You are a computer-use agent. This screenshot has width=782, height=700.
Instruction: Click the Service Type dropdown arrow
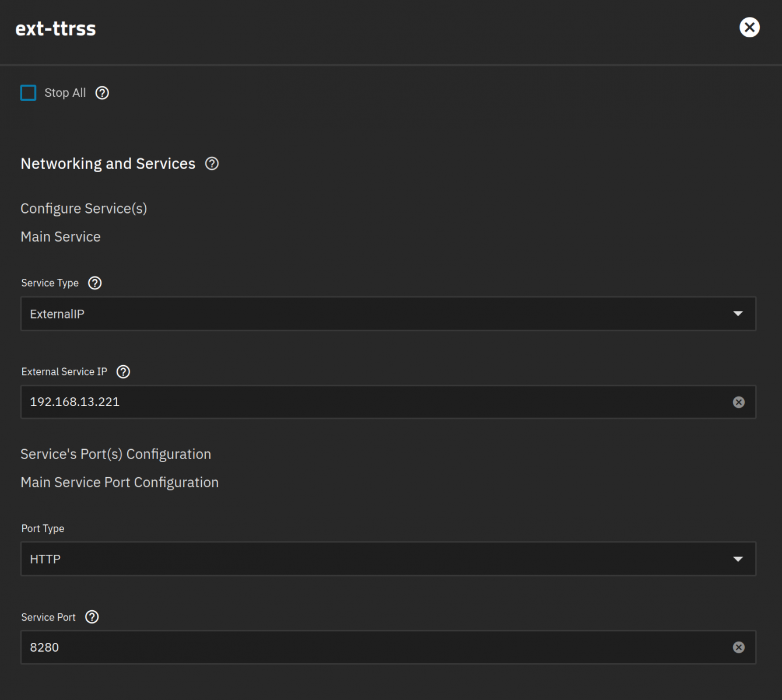[x=738, y=314]
